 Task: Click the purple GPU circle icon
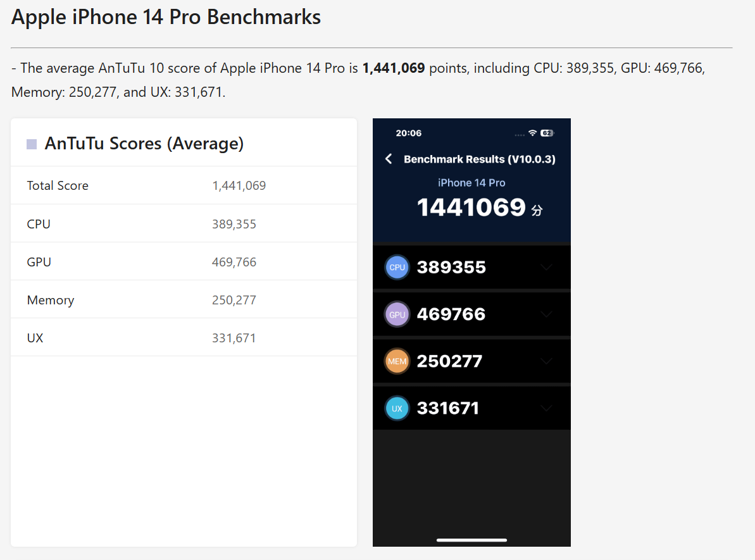397,314
